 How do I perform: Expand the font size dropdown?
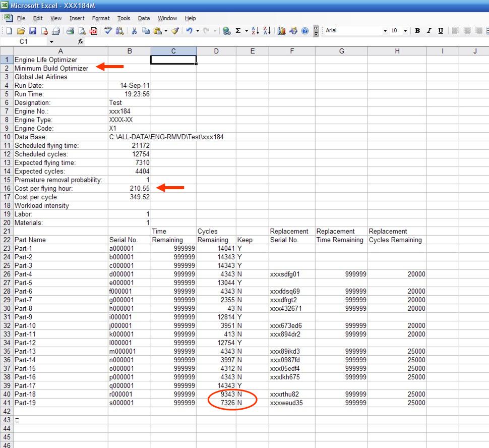pyautogui.click(x=406, y=31)
